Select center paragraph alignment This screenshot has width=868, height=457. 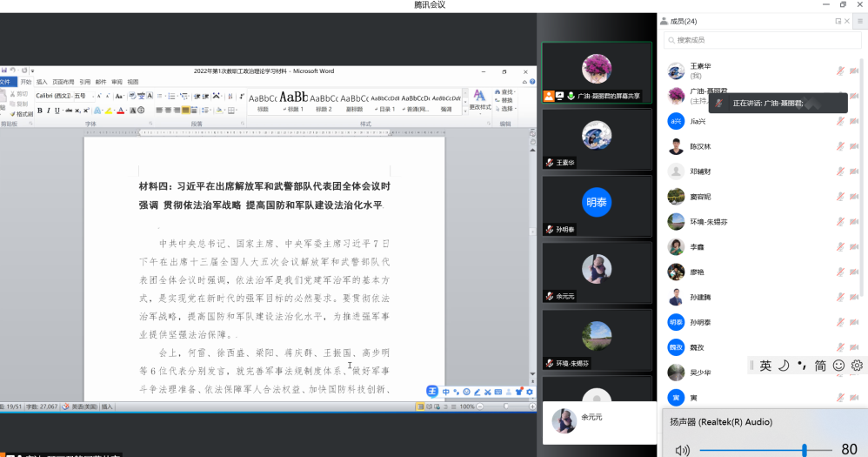click(x=168, y=111)
